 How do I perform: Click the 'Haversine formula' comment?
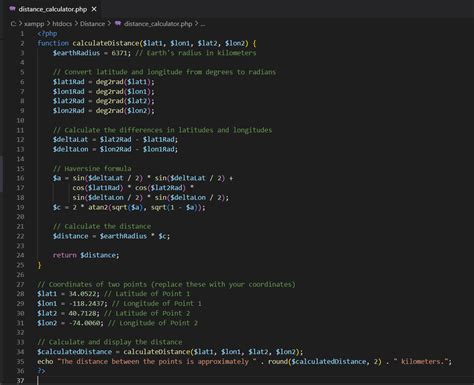92,169
